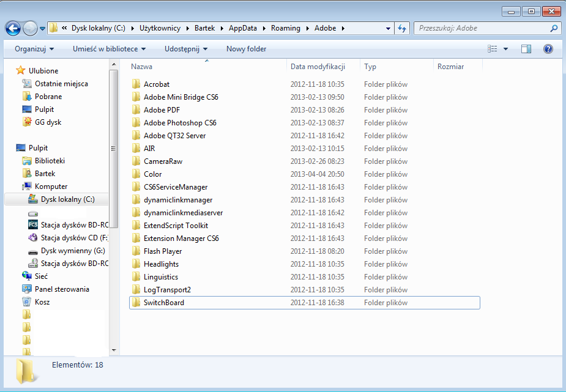Select the ExtendScript Toolkit folder icon

click(x=136, y=226)
